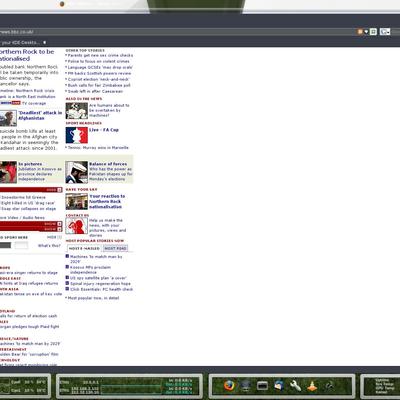
Task: Select the Most E-Mailed tab
Action: coord(84,248)
